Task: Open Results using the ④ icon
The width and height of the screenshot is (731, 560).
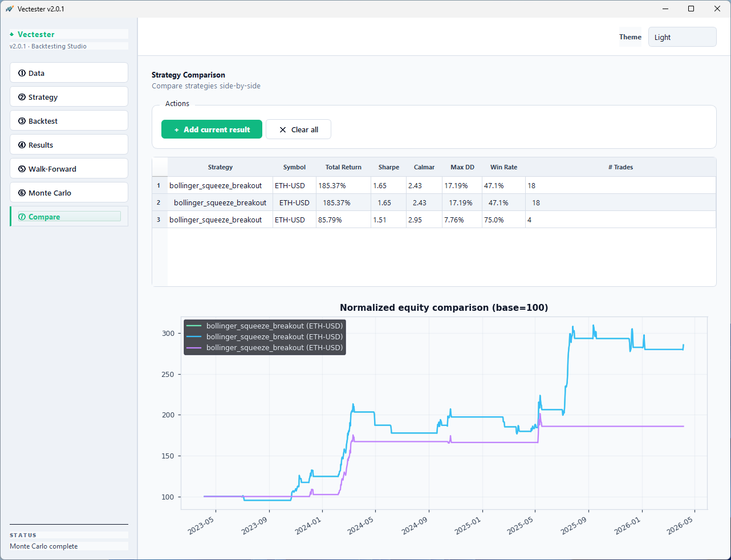Action: [x=22, y=144]
